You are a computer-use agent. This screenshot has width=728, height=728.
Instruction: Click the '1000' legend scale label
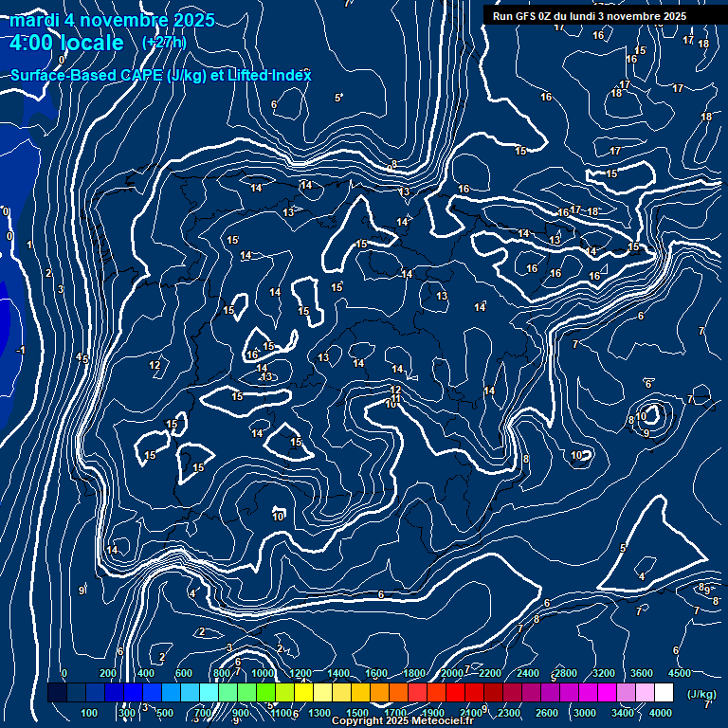[263, 673]
